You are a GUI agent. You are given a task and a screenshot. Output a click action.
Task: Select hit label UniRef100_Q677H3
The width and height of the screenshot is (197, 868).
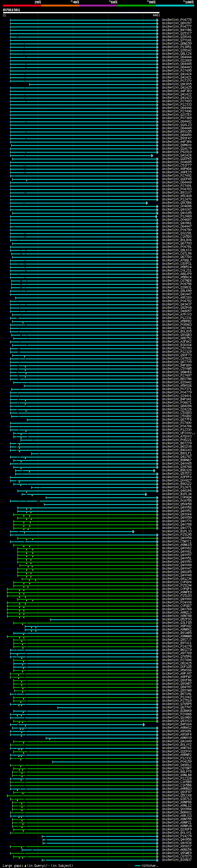177,243
